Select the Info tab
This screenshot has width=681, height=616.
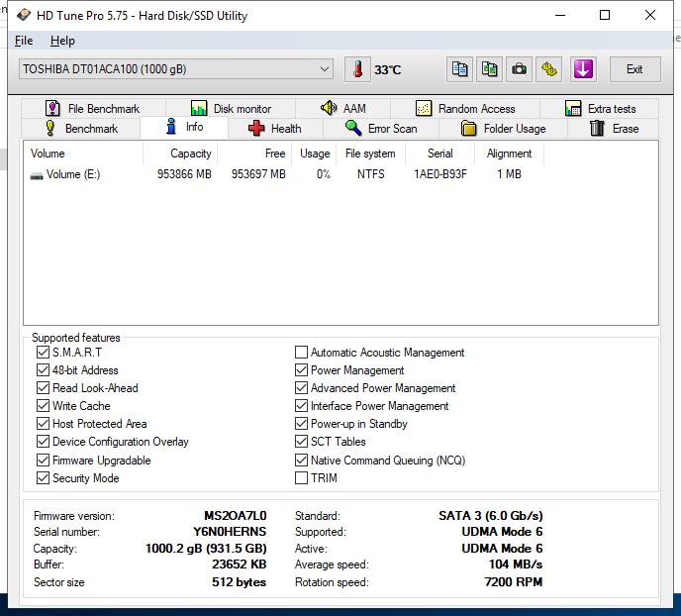coord(184,127)
